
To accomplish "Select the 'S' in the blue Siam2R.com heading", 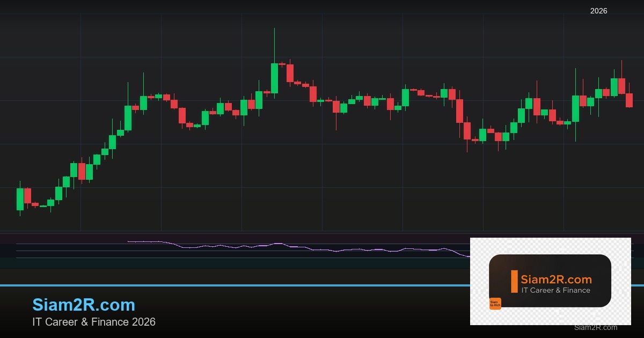I will click(x=38, y=305).
